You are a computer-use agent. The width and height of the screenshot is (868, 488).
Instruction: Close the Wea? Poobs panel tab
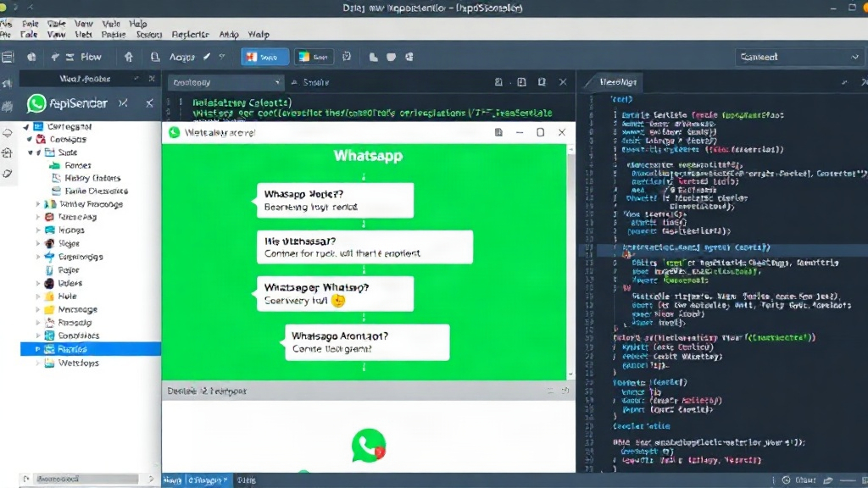(152, 79)
